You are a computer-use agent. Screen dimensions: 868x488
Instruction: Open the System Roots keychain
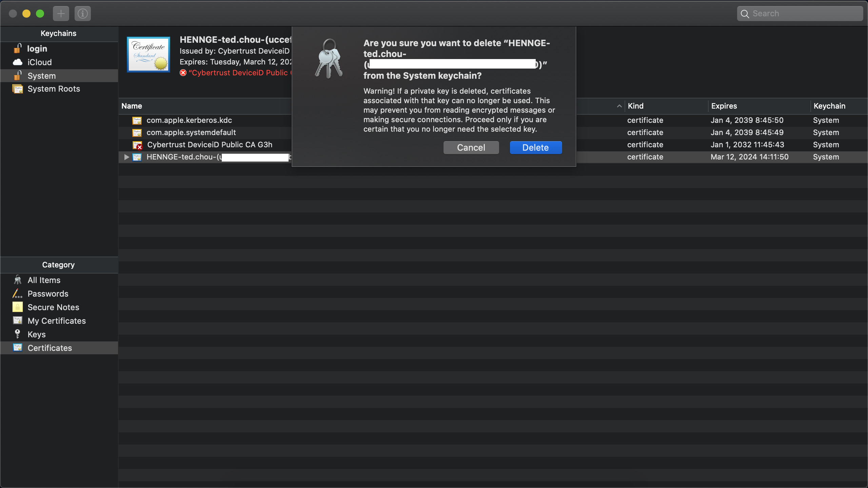[x=54, y=89]
